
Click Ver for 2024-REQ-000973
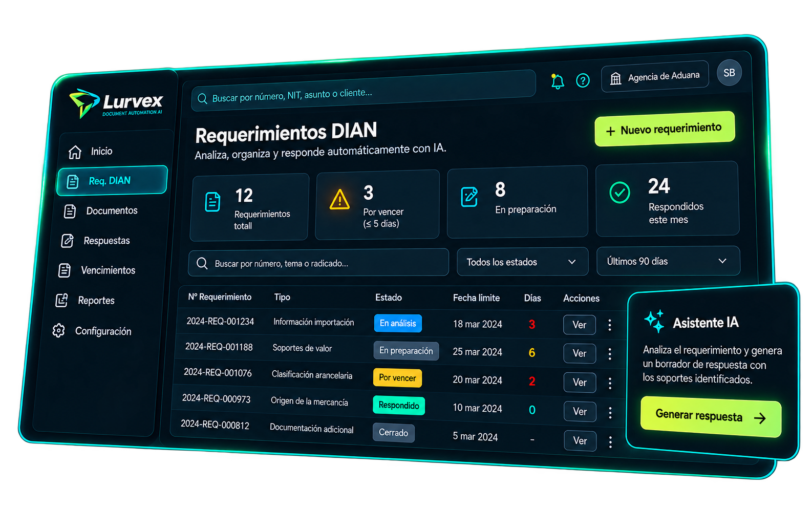click(x=580, y=412)
